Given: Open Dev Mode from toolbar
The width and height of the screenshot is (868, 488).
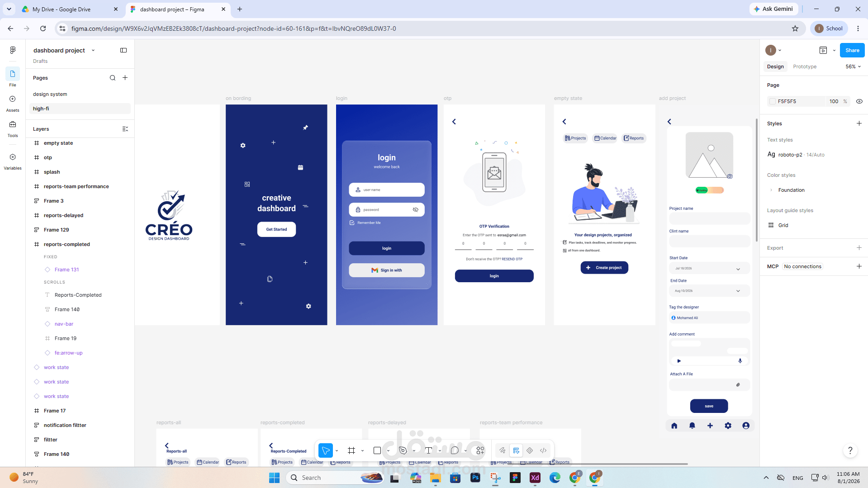Looking at the screenshot, I should 543,450.
